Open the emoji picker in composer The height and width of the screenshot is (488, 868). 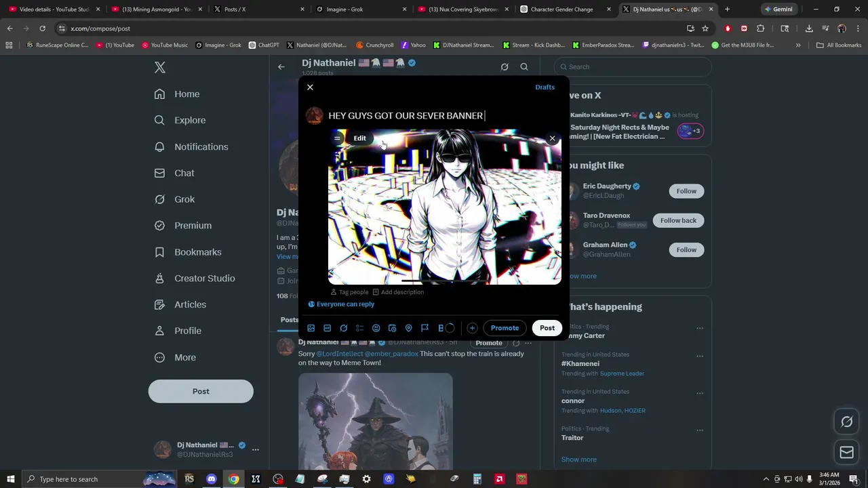376,328
